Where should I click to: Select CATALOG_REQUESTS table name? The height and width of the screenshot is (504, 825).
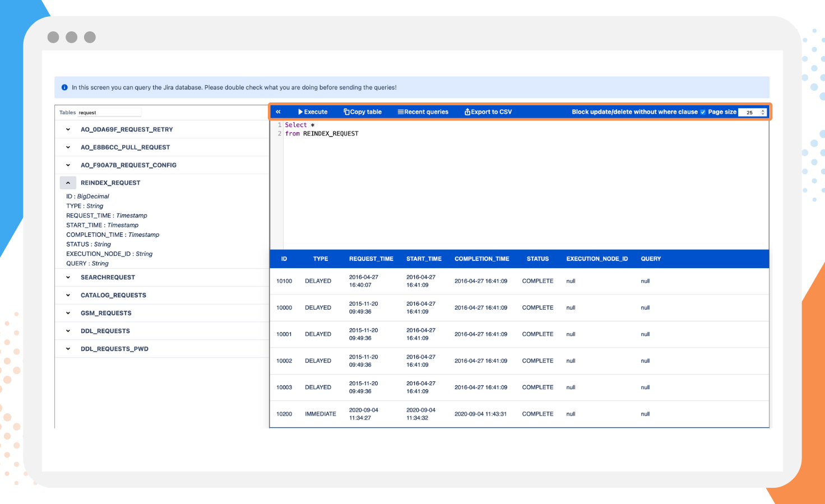(x=113, y=295)
